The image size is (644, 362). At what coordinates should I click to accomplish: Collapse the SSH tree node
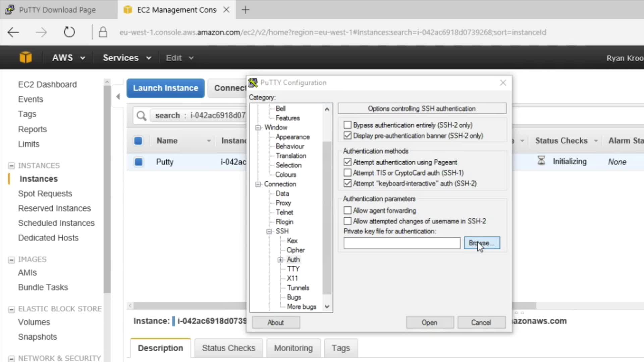[x=269, y=231]
